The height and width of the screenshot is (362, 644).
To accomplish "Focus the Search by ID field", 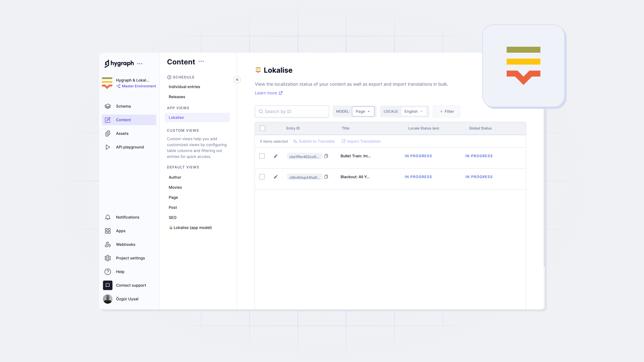I will (x=292, y=111).
